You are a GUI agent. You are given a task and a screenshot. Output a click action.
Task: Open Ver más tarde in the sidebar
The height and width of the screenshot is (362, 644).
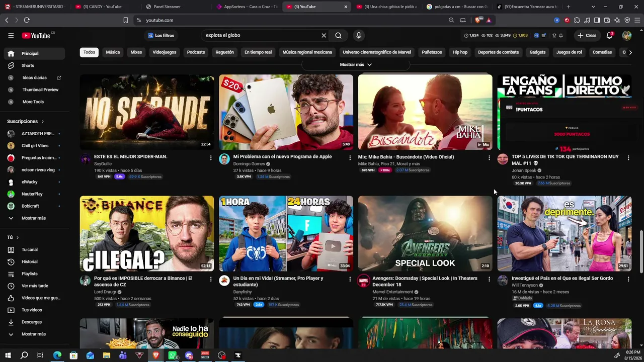click(x=34, y=286)
